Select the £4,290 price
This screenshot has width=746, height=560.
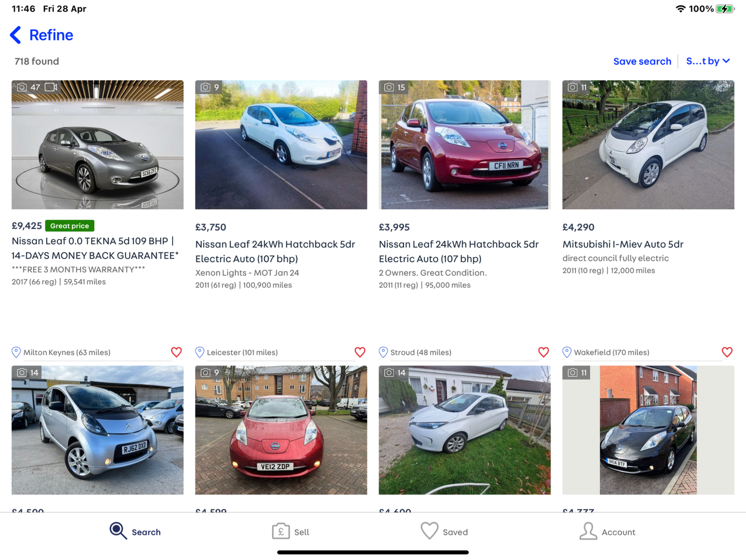click(578, 227)
